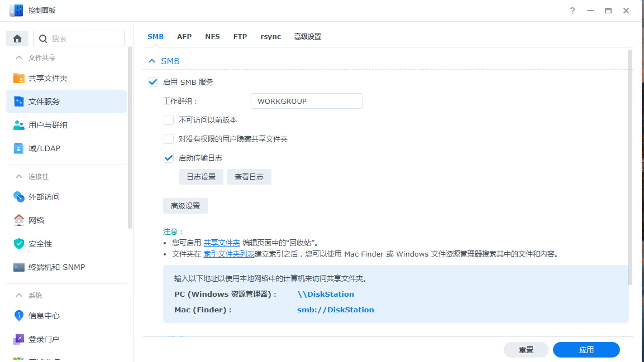Switch to the AFP tab

click(184, 36)
